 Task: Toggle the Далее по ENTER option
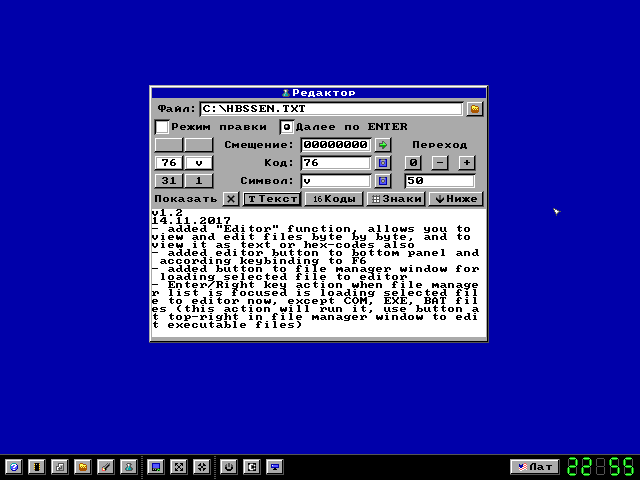pos(286,127)
